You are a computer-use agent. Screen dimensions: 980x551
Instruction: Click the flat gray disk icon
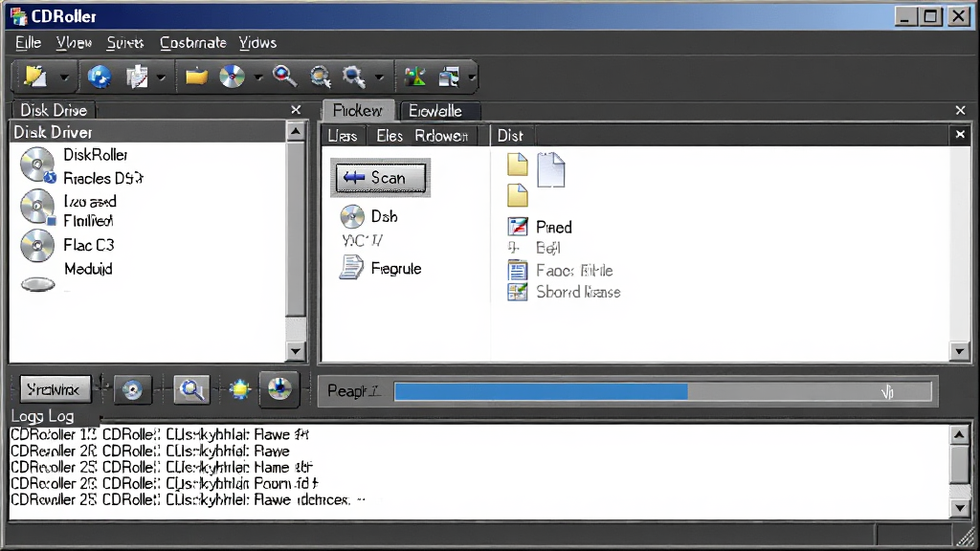coord(38,285)
